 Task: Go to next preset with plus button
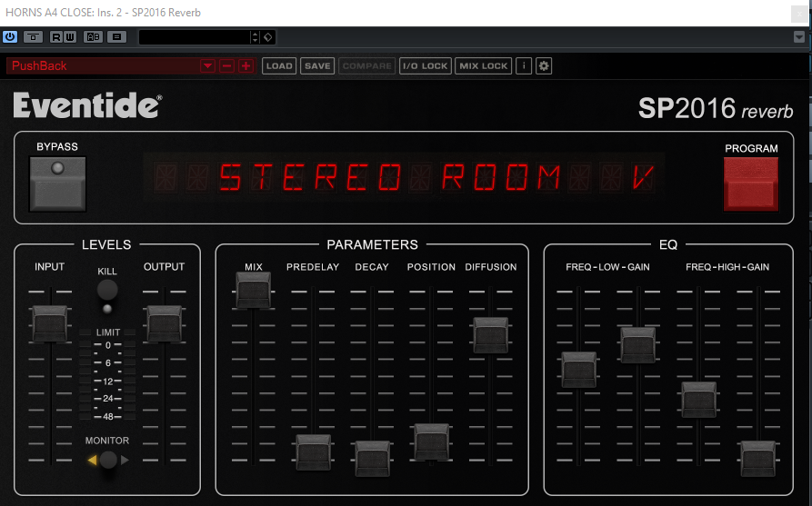click(246, 65)
